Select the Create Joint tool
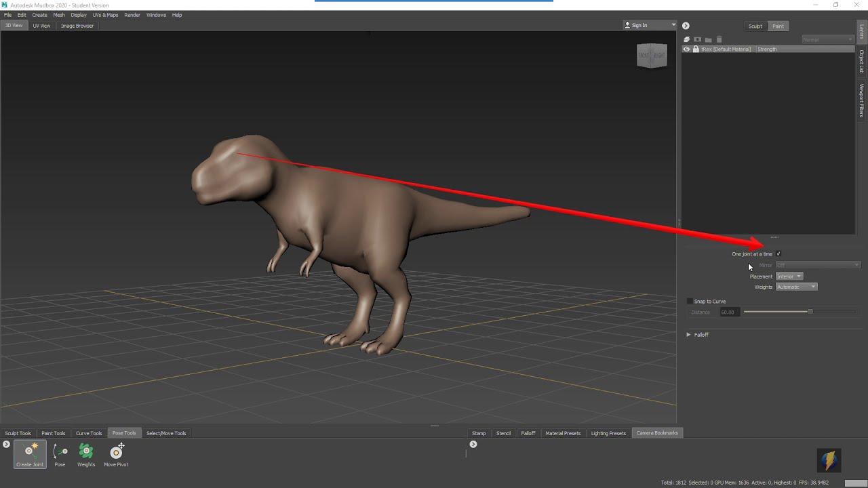The width and height of the screenshot is (868, 488). (30, 454)
